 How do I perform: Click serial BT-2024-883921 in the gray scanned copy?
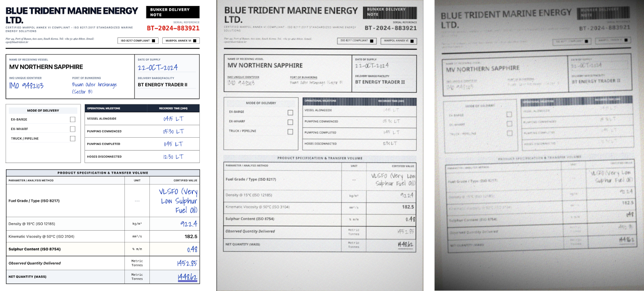click(x=391, y=28)
